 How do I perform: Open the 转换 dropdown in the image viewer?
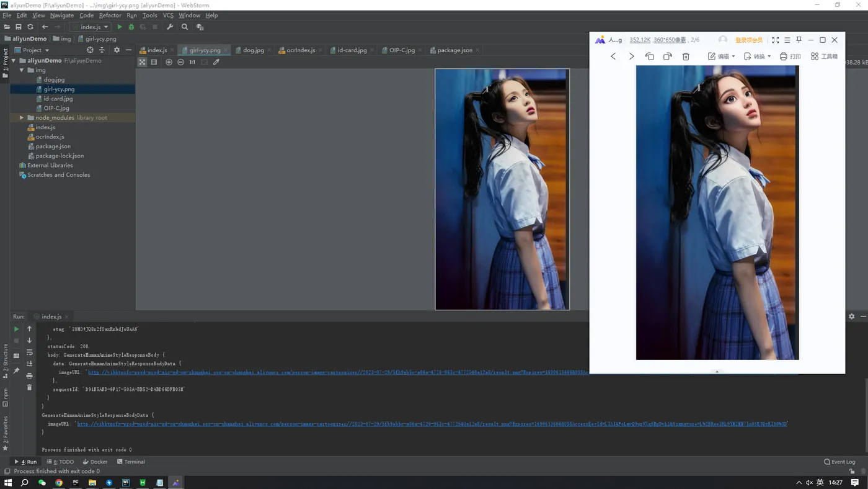[x=757, y=56]
